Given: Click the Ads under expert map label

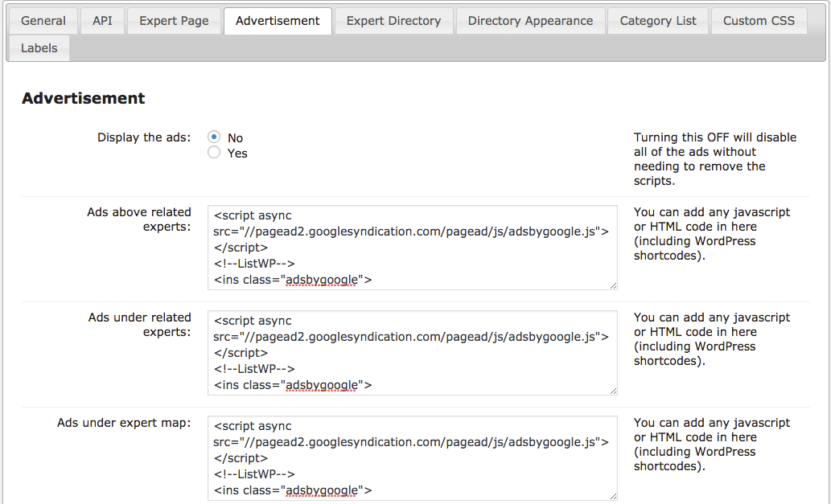Looking at the screenshot, I should pos(124,423).
